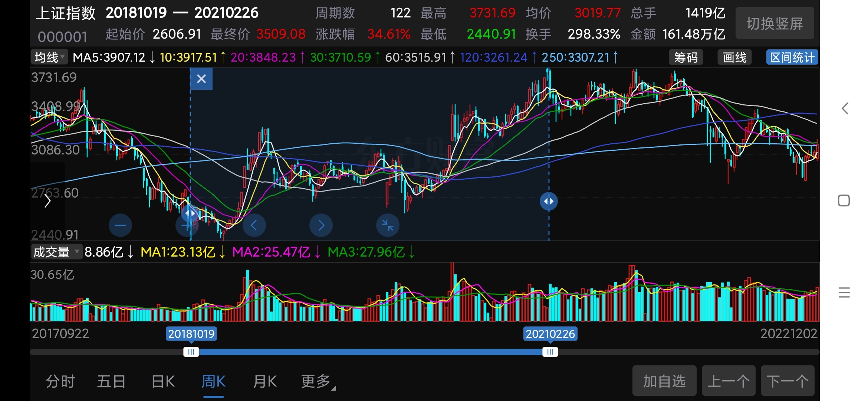
Task: Toggle 区间统计 interval statistics mode
Action: [792, 58]
